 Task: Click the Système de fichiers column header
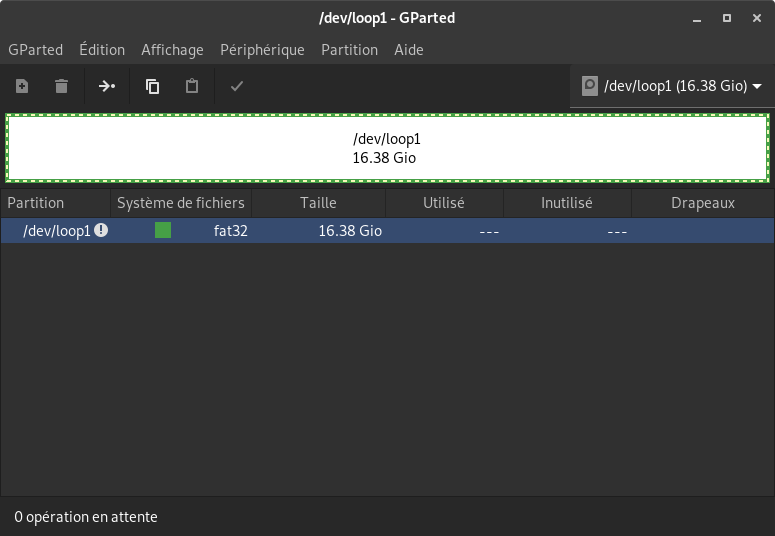[x=180, y=203]
